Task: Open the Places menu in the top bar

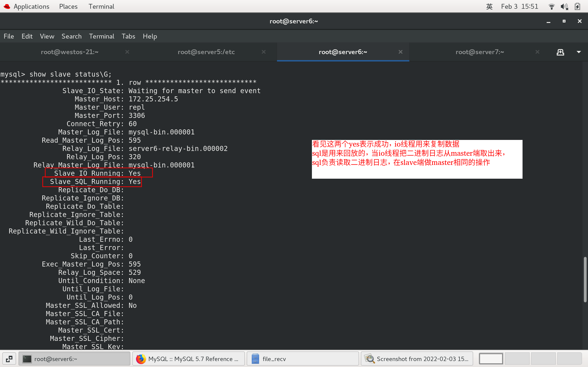Action: pos(68,7)
